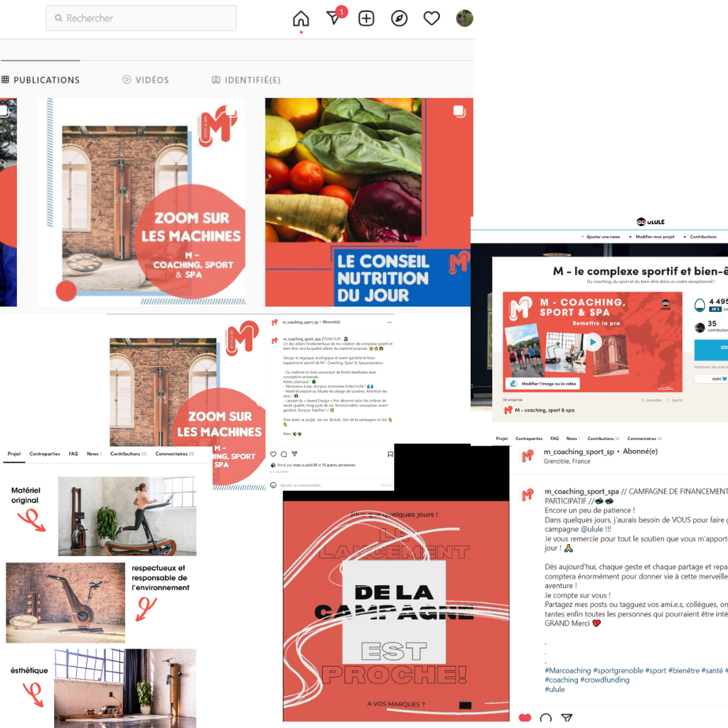
Task: Switch to the Vidéos tab
Action: (x=145, y=80)
